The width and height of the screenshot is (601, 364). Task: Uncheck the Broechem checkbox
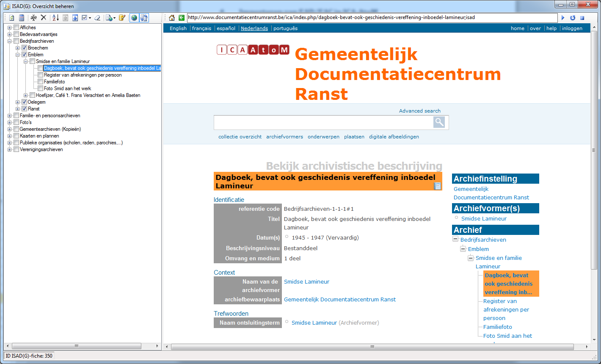[x=24, y=48]
